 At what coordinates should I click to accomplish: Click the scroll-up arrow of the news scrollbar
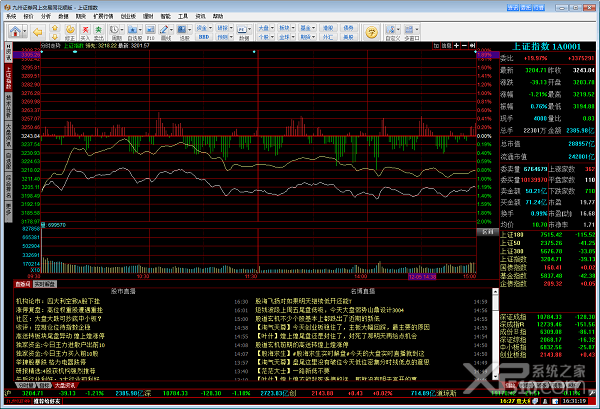[495, 292]
